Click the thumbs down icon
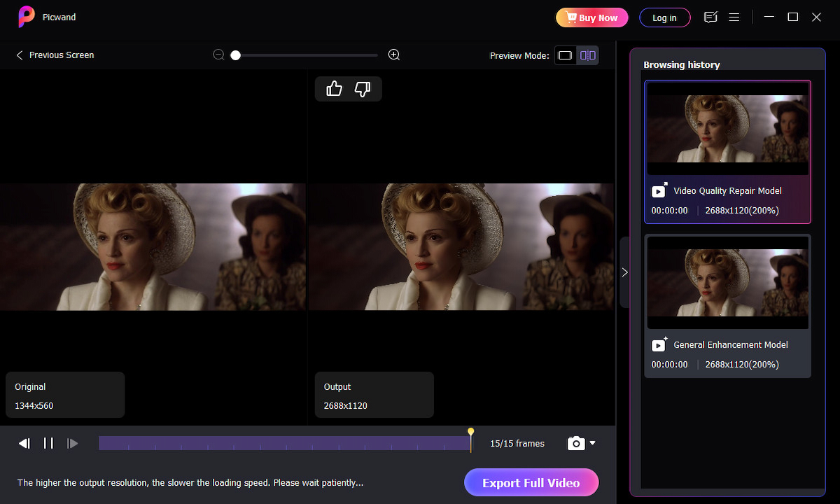840x504 pixels. tap(363, 89)
